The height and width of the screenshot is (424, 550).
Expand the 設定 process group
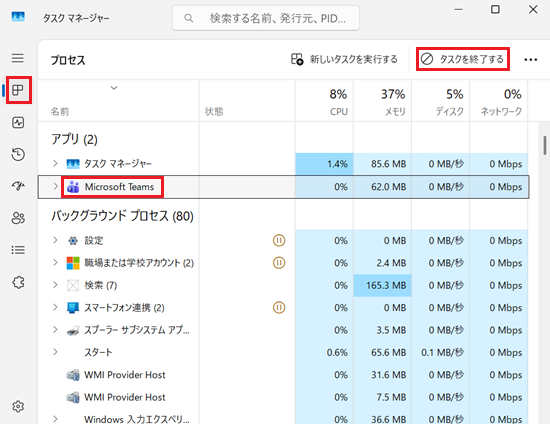pyautogui.click(x=55, y=240)
